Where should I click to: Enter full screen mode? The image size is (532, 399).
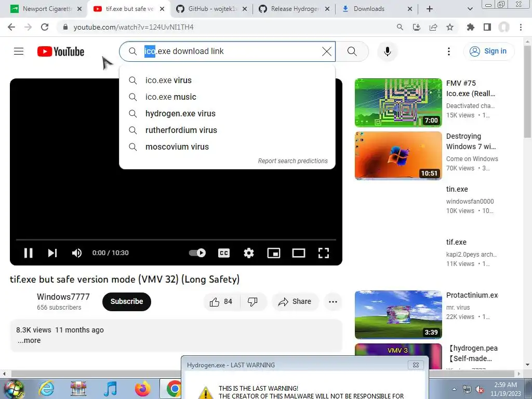(x=324, y=253)
